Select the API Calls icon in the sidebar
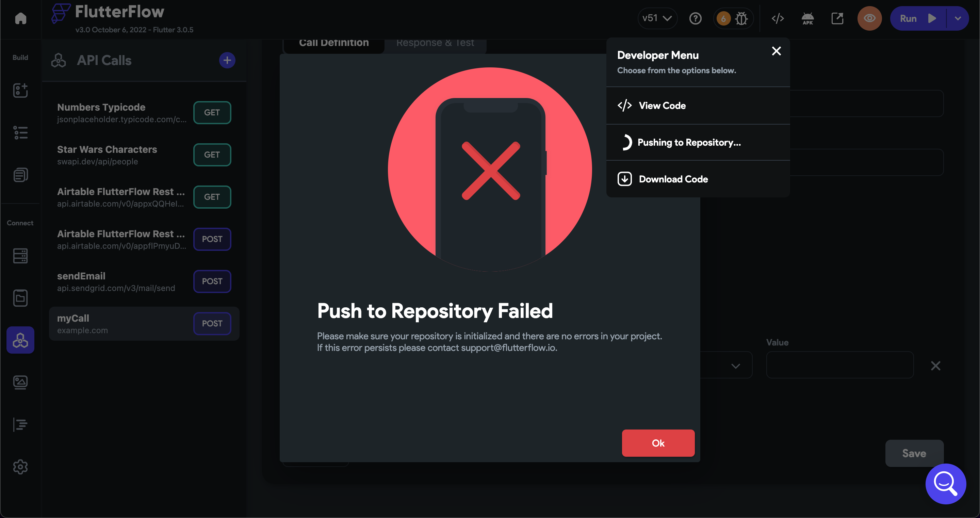 click(20, 340)
